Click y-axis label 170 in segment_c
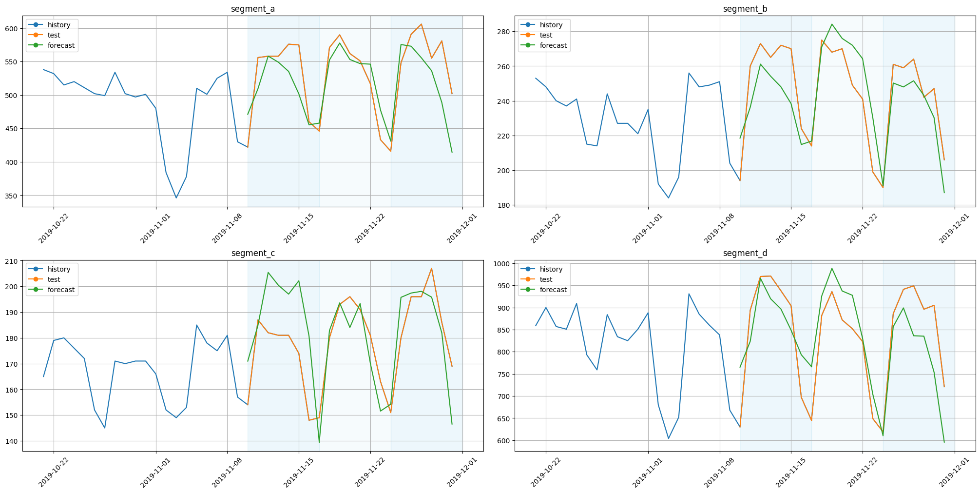This screenshot has height=493, width=980. click(13, 364)
